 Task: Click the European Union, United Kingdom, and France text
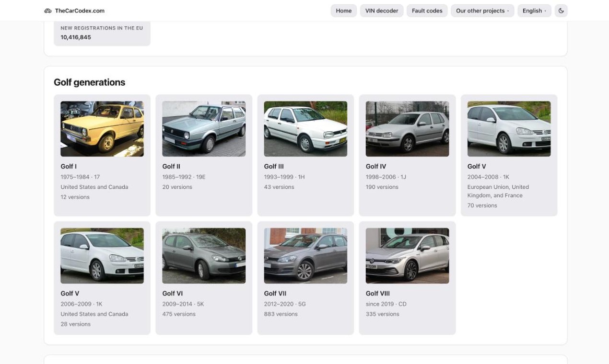[x=498, y=191]
